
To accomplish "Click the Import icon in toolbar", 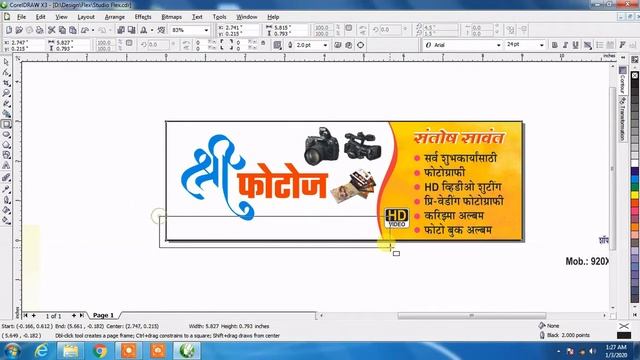I will 121,30.
